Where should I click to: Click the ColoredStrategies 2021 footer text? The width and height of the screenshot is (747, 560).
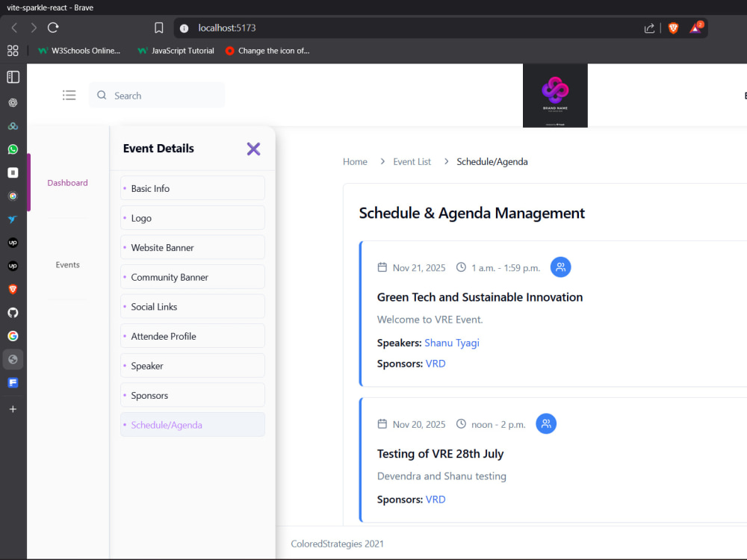[338, 544]
